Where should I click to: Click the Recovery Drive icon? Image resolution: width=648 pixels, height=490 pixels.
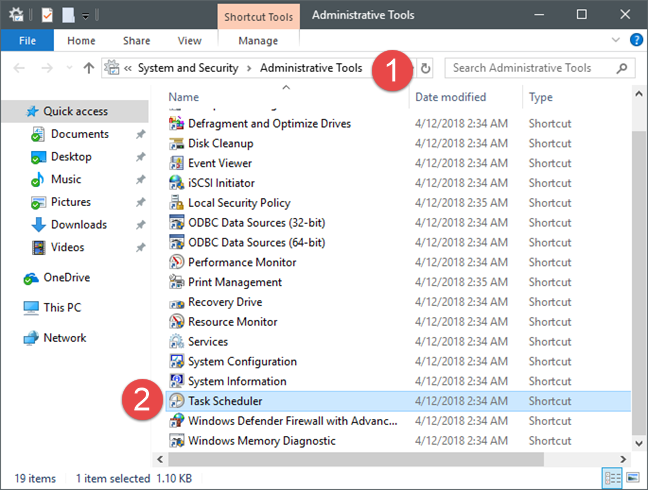pyautogui.click(x=176, y=302)
